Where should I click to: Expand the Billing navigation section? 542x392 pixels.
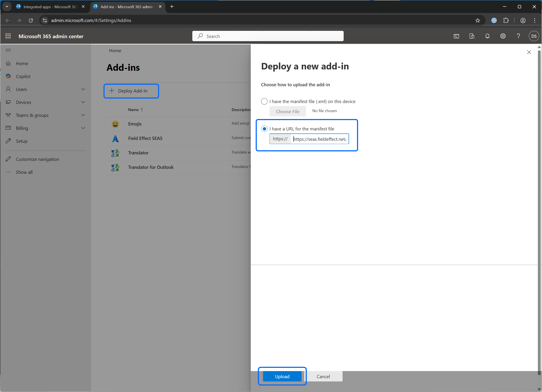[83, 128]
